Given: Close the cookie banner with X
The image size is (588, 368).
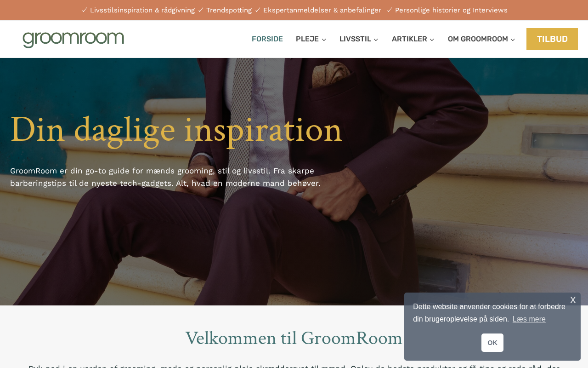Looking at the screenshot, I should click(573, 300).
